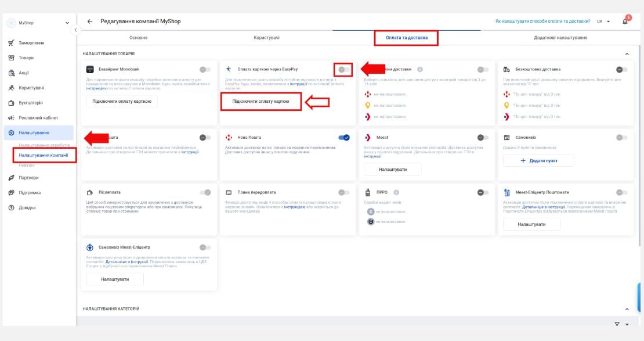The height and width of the screenshot is (341, 644).
Task: Open the payment and delivery setup help link
Action: click(542, 21)
